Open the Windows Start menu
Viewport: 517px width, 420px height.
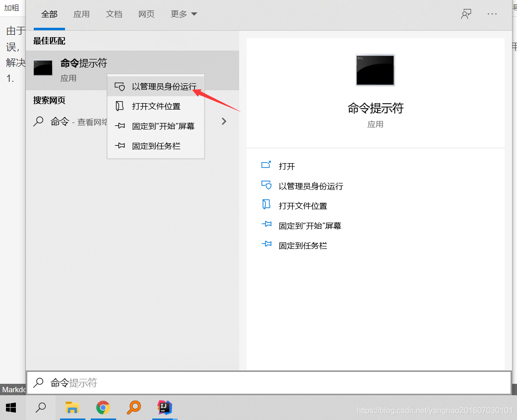(x=11, y=408)
